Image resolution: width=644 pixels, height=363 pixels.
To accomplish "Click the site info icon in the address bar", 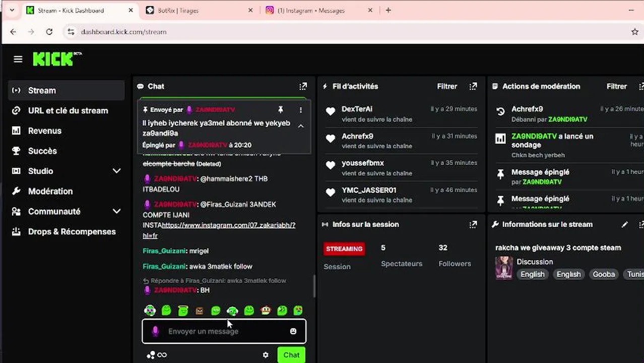I will coord(71,32).
